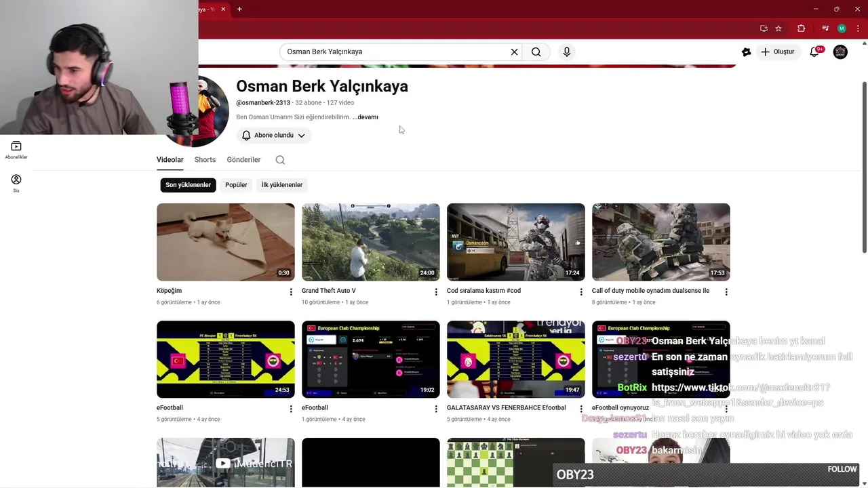
Task: Open the 24:53 eFootball video thumbnail
Action: click(x=226, y=359)
